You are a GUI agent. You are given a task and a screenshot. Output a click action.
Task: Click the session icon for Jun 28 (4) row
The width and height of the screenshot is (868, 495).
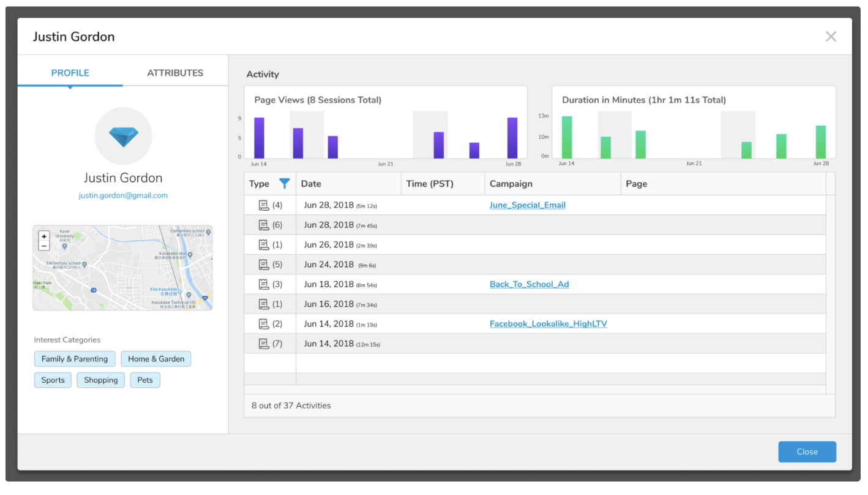tap(264, 205)
